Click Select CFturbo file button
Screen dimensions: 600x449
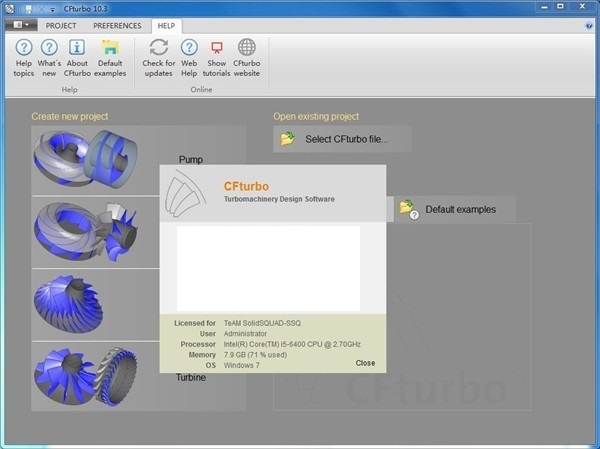(x=341, y=139)
